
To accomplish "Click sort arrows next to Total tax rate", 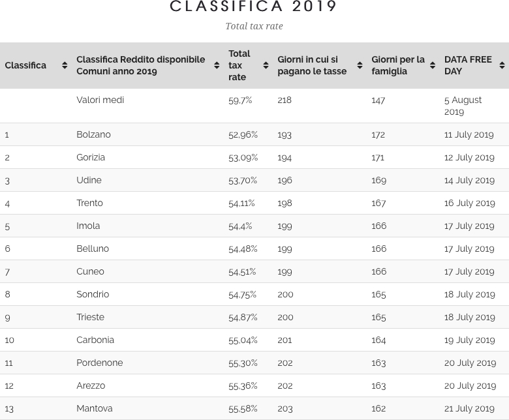I will [x=266, y=65].
